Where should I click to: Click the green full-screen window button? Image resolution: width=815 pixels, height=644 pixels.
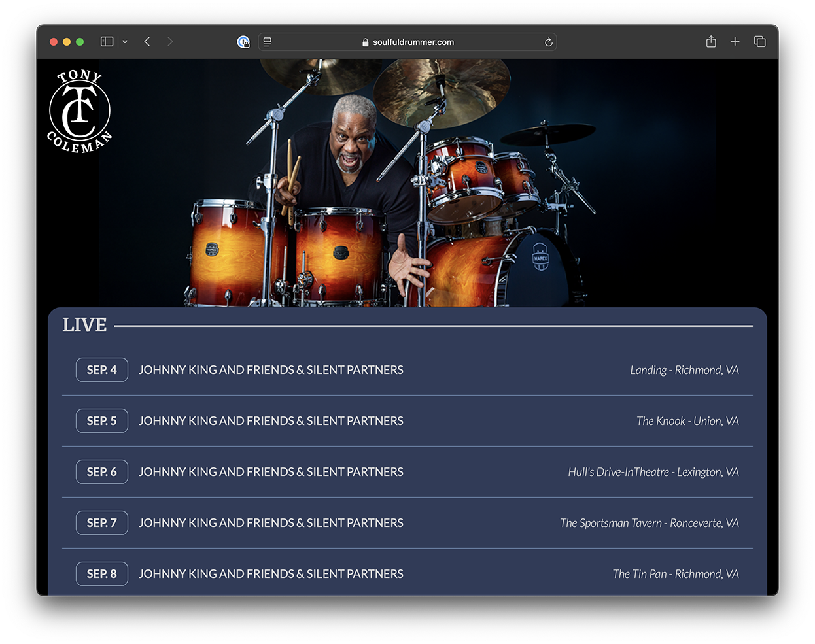click(x=80, y=42)
